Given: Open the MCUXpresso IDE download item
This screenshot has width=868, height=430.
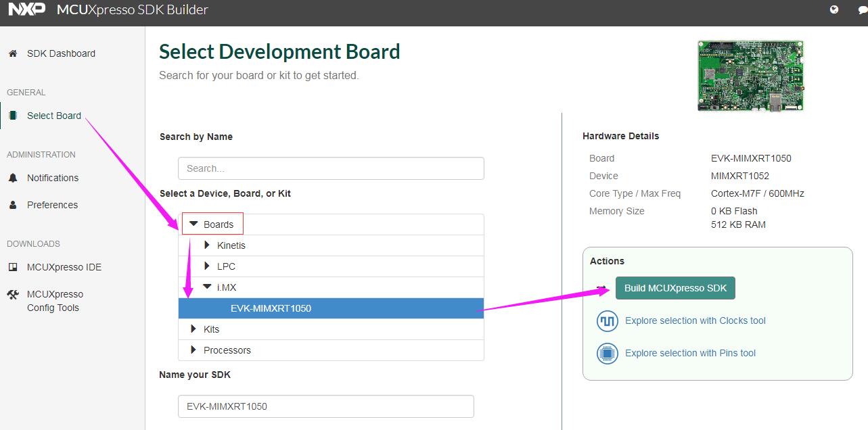Looking at the screenshot, I should (64, 267).
